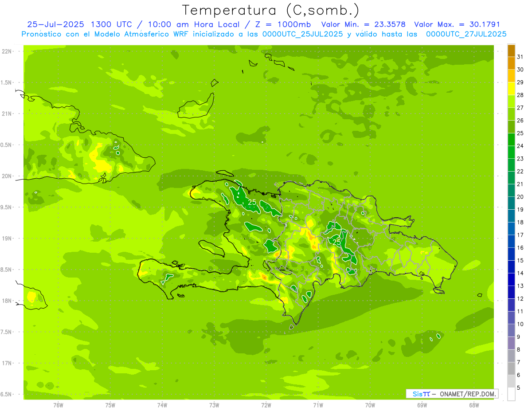This screenshot has width=532, height=411.
Task: Click the "20N" latitude axis label
Action: [x=7, y=176]
